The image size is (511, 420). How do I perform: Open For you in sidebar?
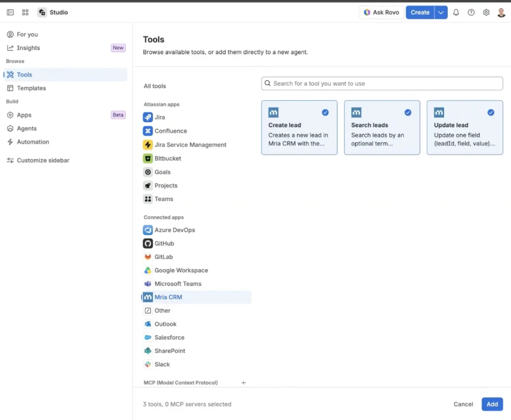pos(66,34)
